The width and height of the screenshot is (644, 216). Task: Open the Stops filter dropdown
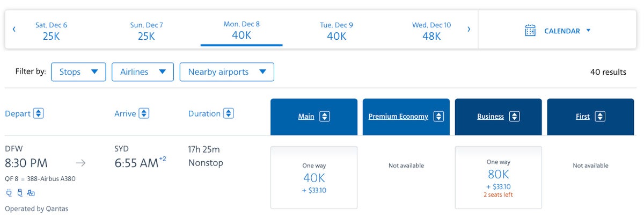pyautogui.click(x=78, y=72)
